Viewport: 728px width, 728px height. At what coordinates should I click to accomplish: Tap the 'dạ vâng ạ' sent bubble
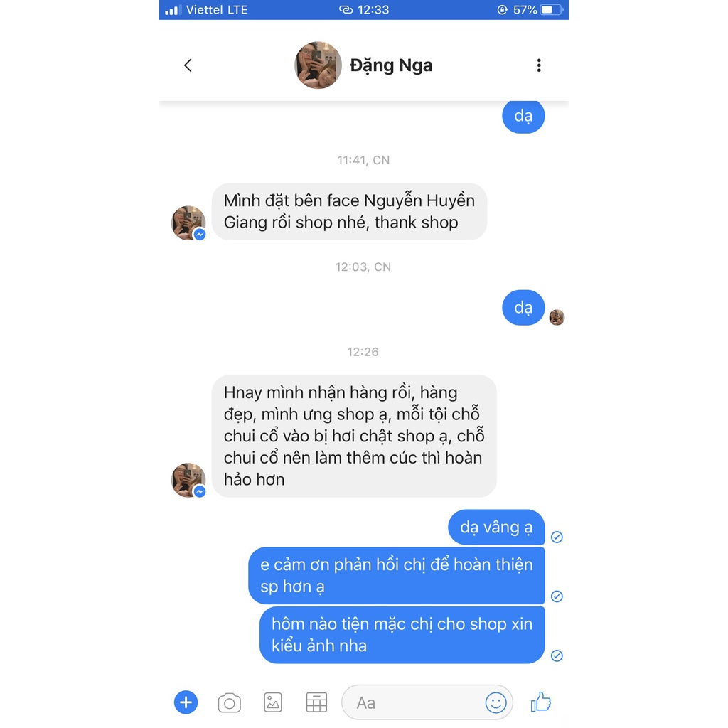click(496, 528)
